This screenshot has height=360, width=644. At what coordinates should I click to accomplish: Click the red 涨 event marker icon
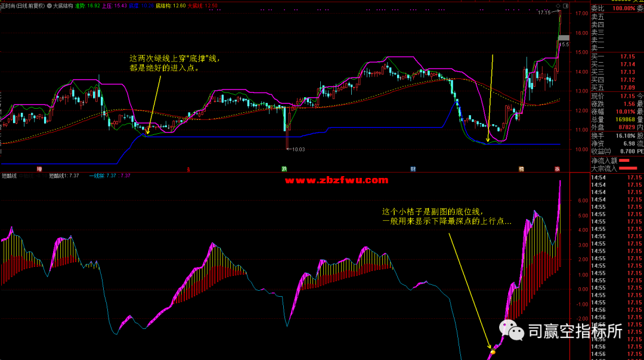[557, 169]
